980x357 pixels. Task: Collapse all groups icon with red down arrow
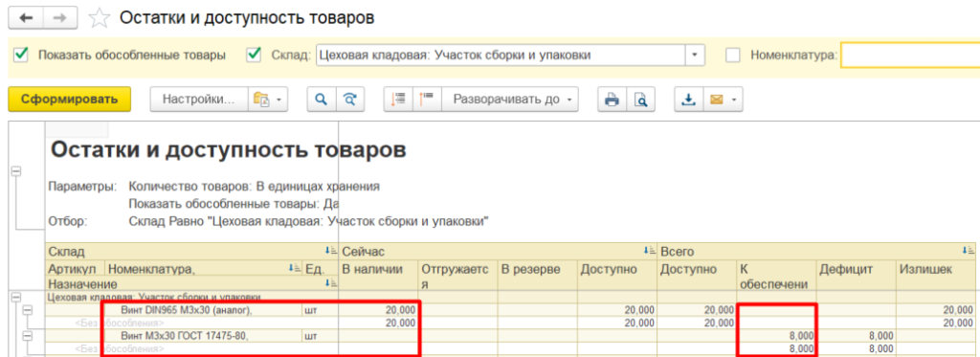click(398, 100)
